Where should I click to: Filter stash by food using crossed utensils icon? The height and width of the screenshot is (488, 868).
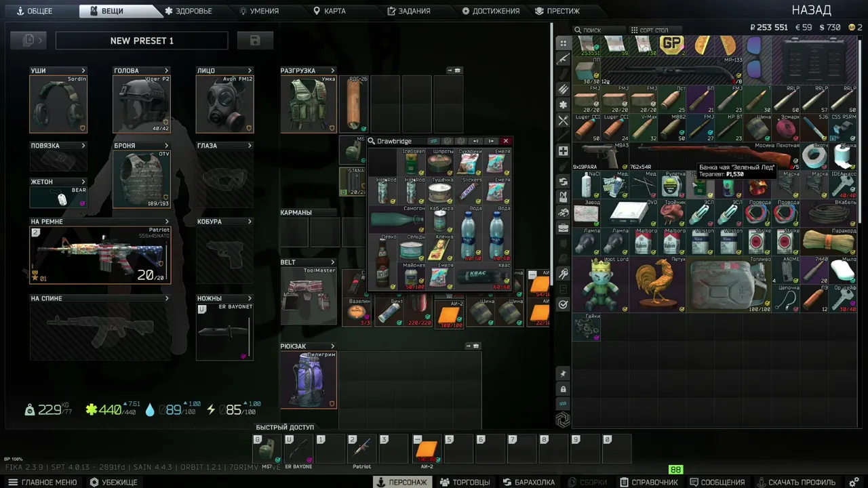pos(563,121)
